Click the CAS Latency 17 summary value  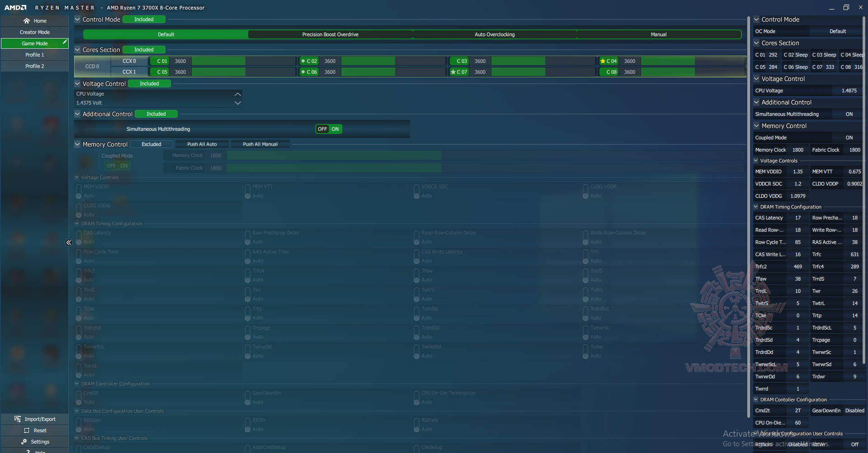(x=797, y=218)
